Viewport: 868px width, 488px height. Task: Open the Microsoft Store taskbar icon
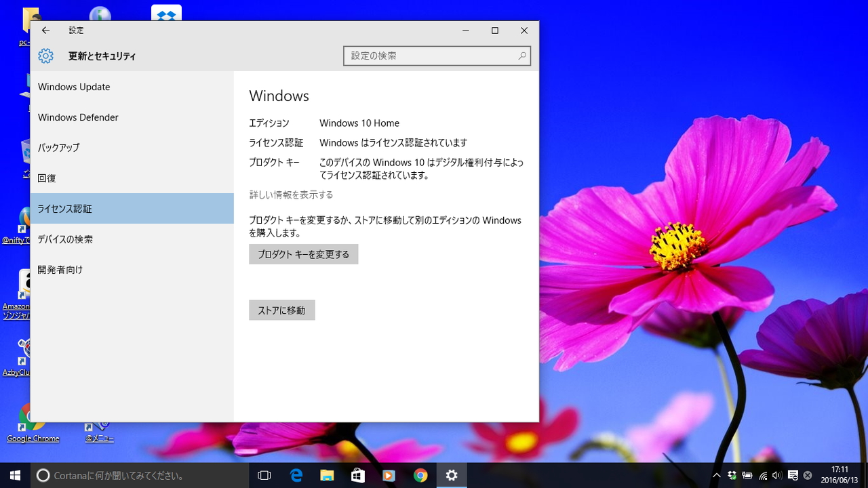358,475
